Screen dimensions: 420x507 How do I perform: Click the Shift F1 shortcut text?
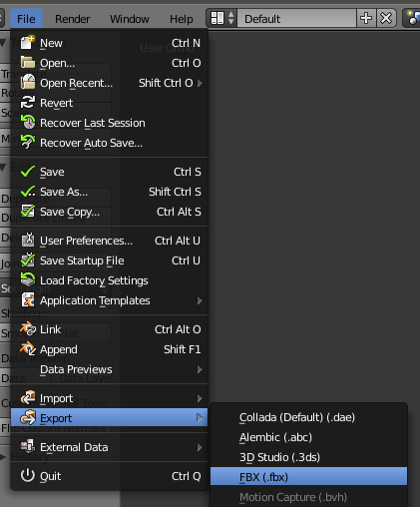pyautogui.click(x=183, y=349)
